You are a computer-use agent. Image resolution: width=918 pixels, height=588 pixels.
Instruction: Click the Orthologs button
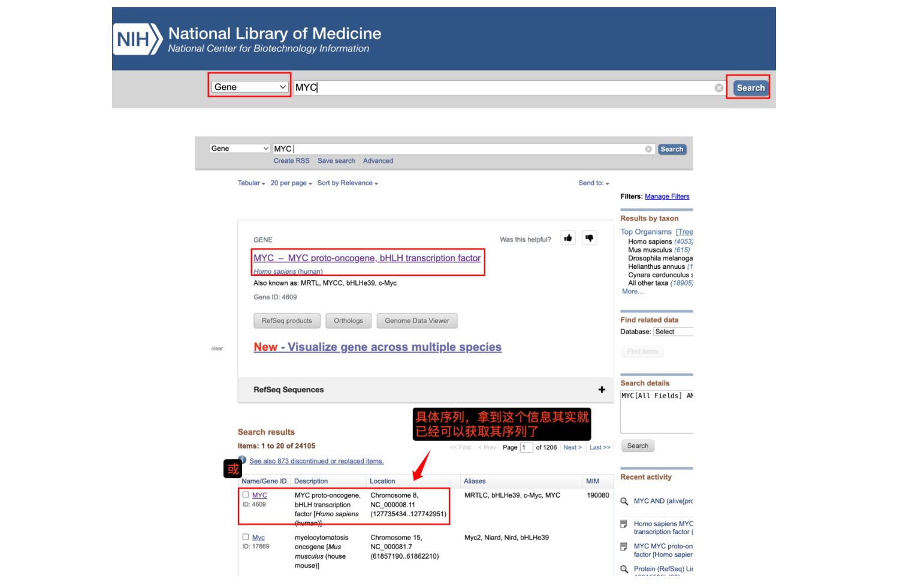click(349, 321)
